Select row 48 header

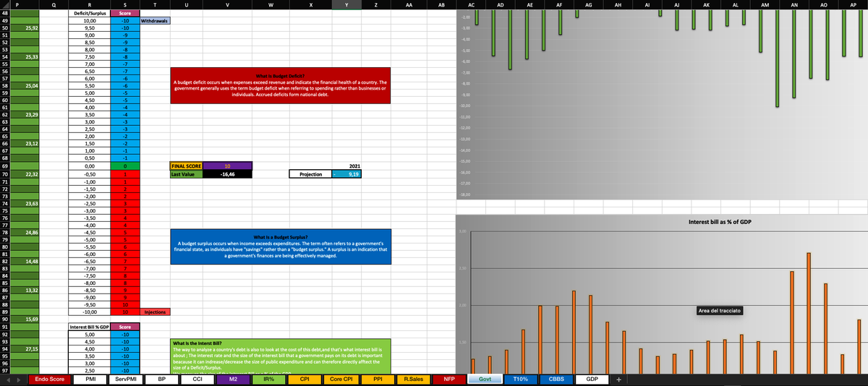click(x=5, y=13)
